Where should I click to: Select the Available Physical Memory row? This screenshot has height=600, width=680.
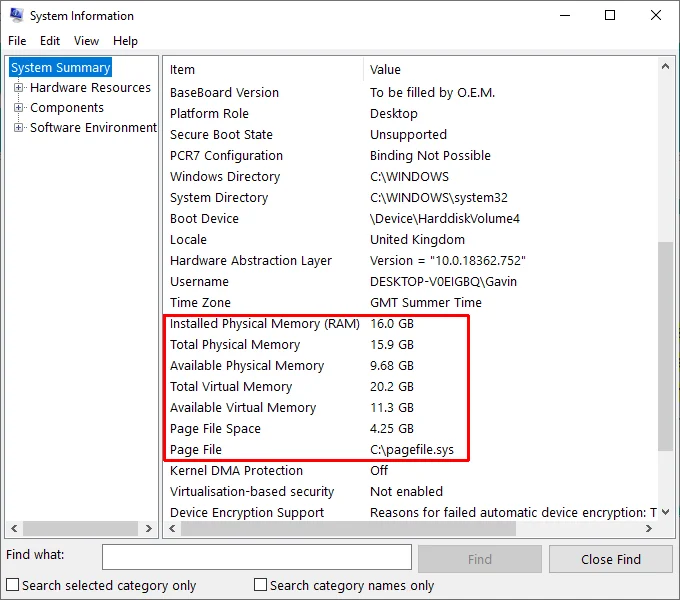coord(410,366)
